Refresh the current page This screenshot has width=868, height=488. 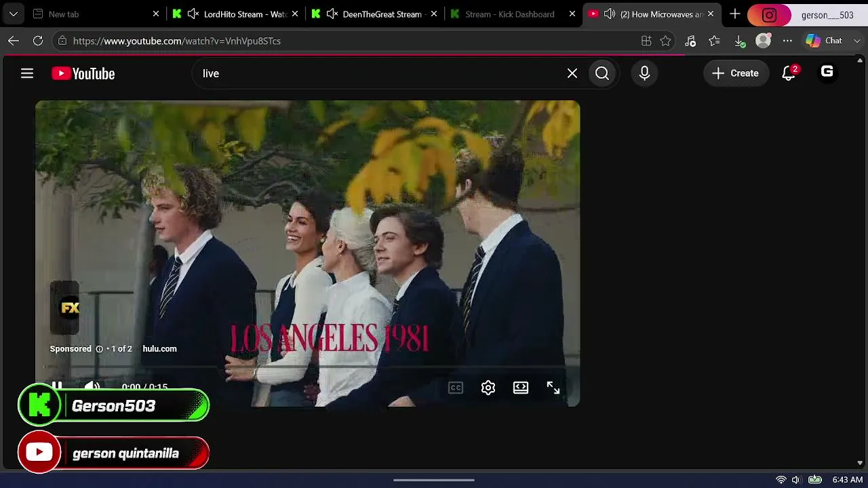[38, 41]
